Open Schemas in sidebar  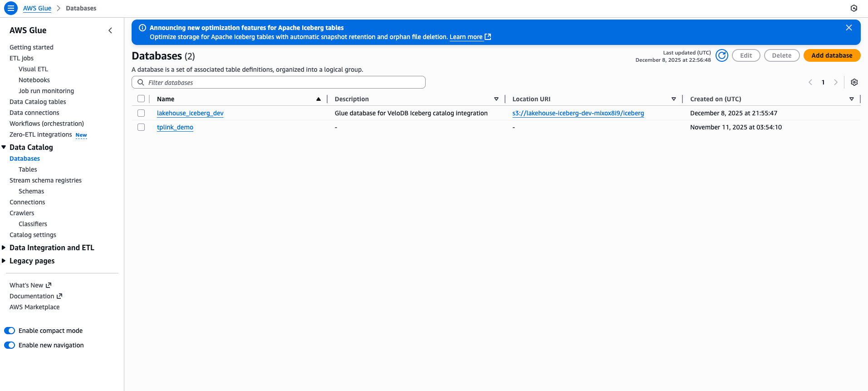(31, 191)
